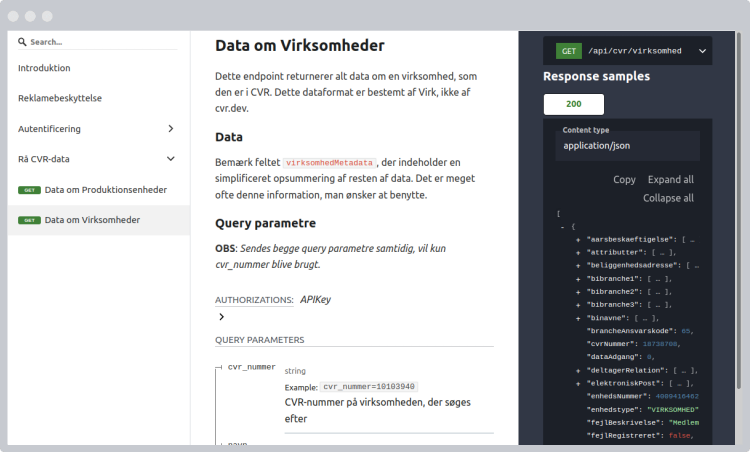This screenshot has width=750, height=453.
Task: Click the cvrNummer value 18738708
Action: click(660, 344)
